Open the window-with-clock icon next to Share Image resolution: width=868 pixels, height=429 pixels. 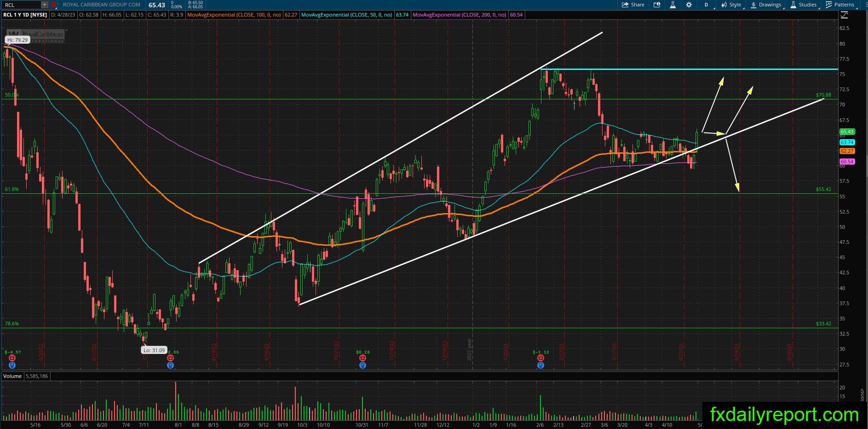[657, 5]
